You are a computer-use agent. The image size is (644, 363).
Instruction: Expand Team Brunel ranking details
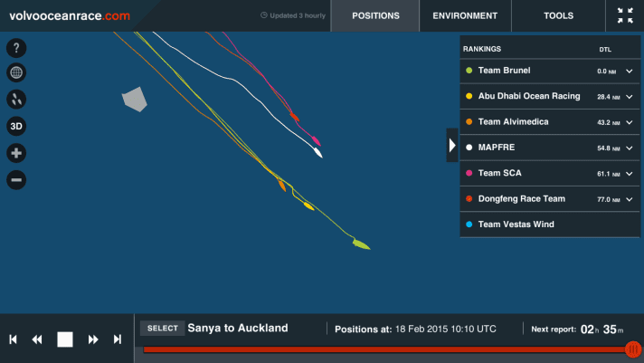[630, 72]
